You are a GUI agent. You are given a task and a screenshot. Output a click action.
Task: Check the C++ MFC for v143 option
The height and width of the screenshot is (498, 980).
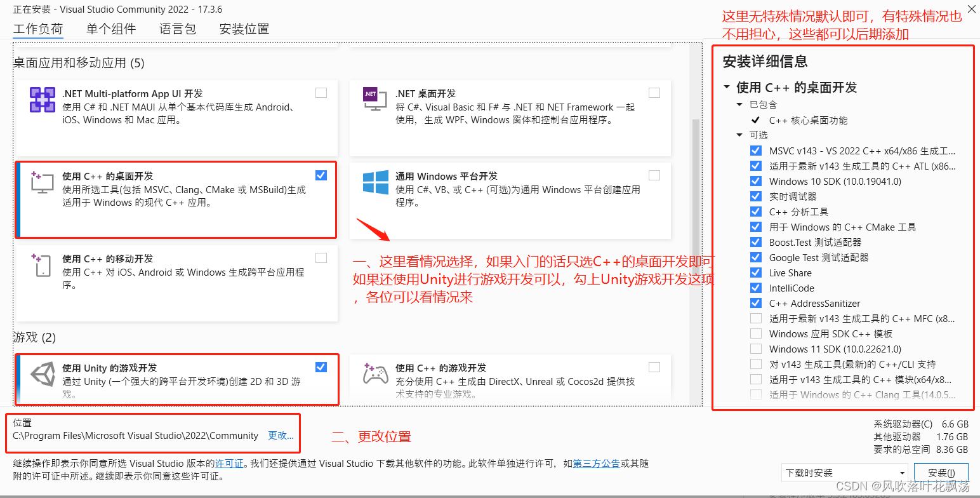756,318
